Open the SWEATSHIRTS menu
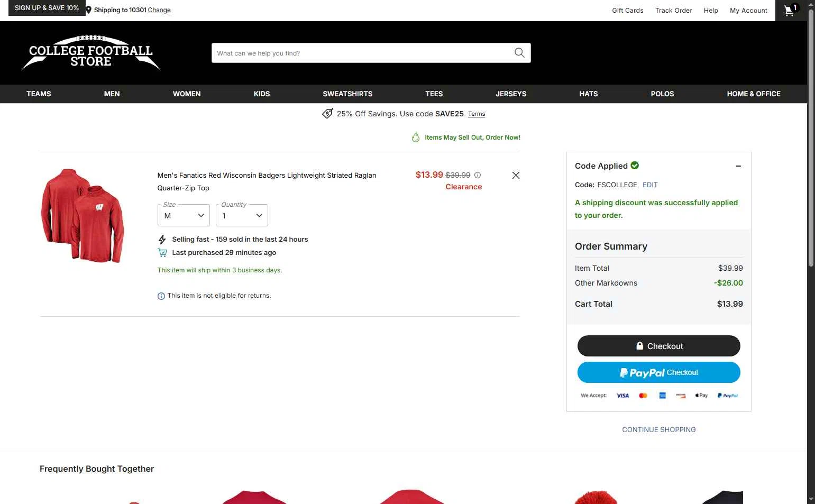Screen dimensions: 815x504 347,94
